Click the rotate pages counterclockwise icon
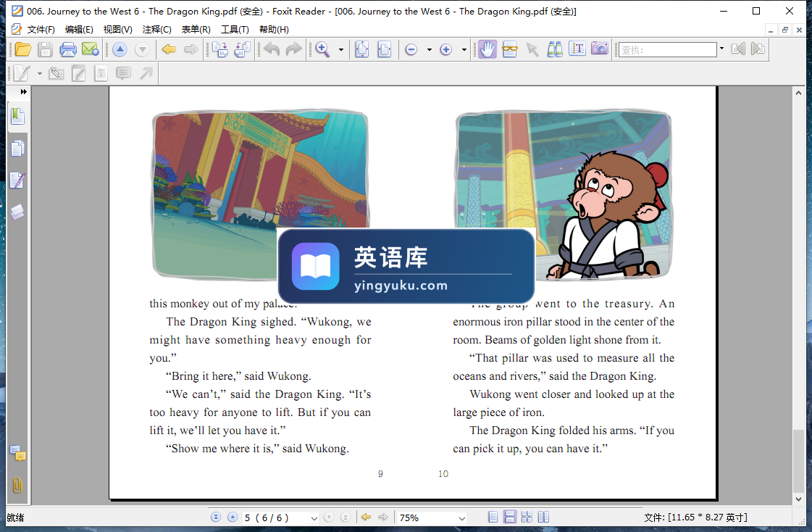812x532 pixels. click(243, 50)
